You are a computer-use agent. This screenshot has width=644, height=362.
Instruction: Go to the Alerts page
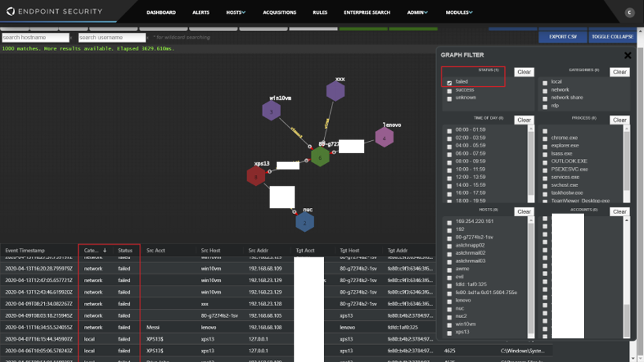click(201, 12)
